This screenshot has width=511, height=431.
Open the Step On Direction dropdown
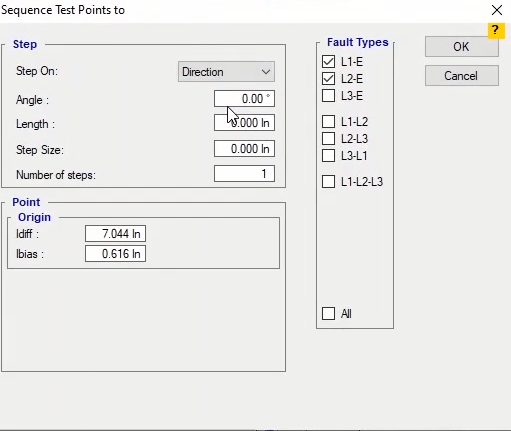pos(226,71)
